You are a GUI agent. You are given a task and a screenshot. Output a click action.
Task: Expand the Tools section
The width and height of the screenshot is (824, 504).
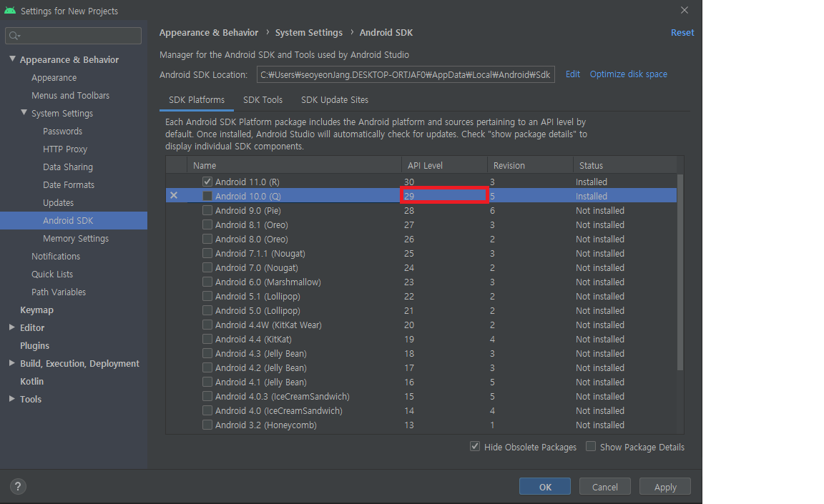(x=10, y=399)
